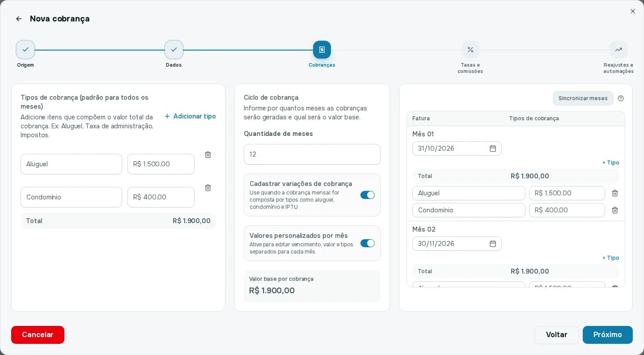644x355 pixels.
Task: Focus the Quantidade de meses field
Action: (312, 154)
